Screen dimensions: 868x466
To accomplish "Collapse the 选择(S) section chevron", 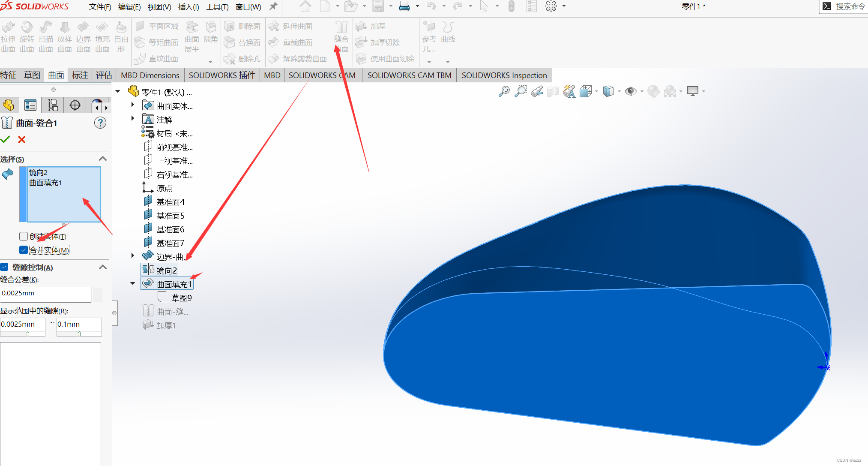I will (103, 159).
